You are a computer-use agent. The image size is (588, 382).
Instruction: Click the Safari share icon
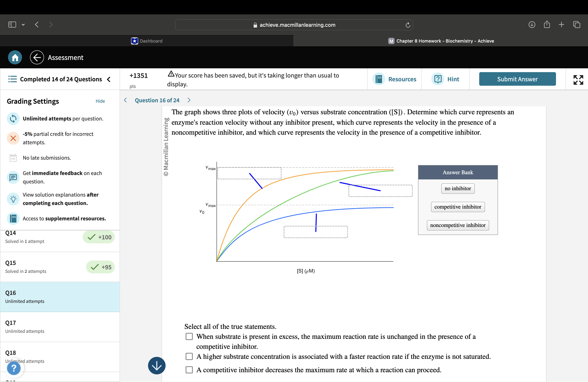tap(546, 24)
